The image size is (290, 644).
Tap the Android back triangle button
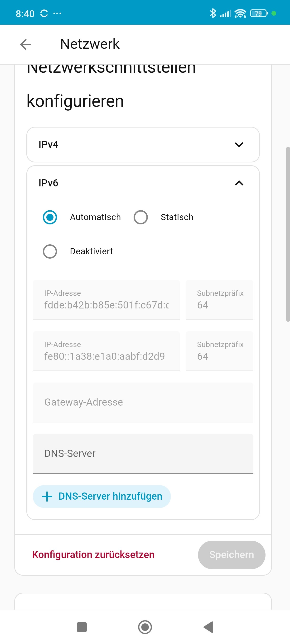(208, 627)
